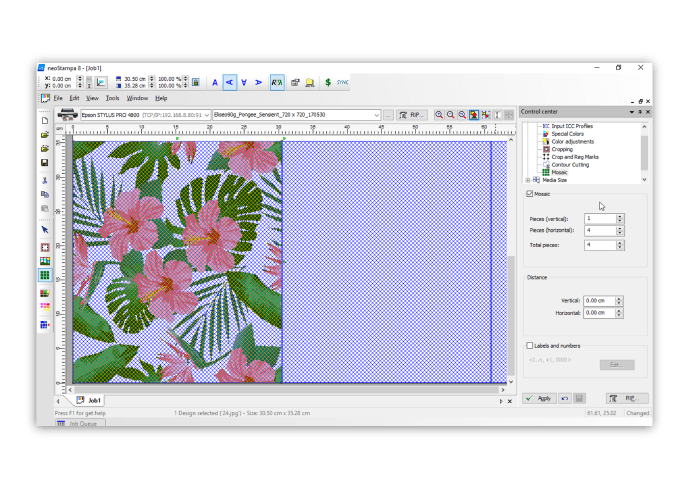Choose upside-down A orientation
690x480 pixels.
244,82
